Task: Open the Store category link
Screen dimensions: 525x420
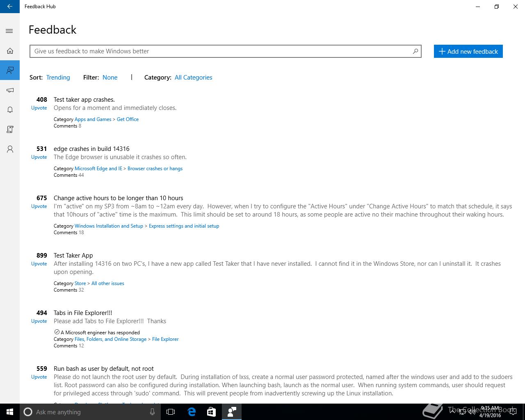Action: pyautogui.click(x=80, y=283)
